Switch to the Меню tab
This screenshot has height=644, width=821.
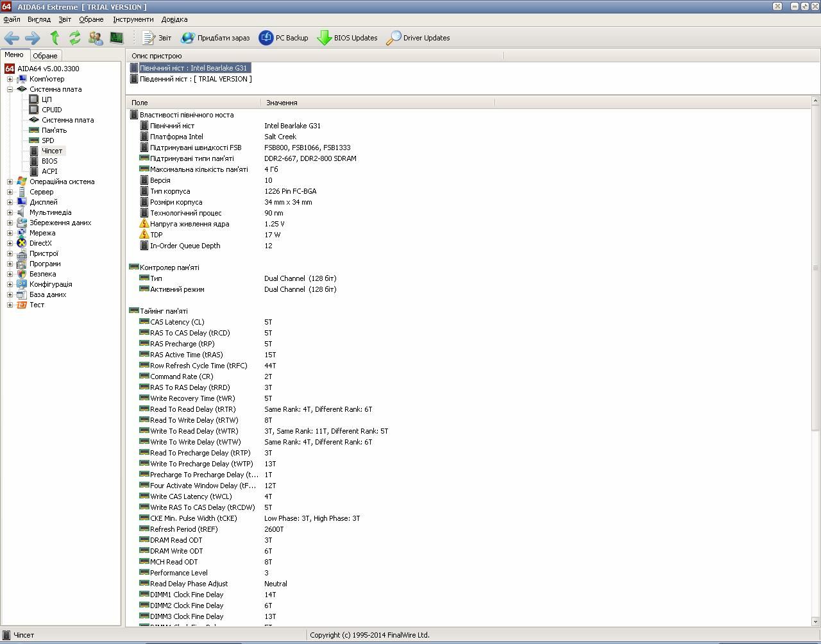13,55
